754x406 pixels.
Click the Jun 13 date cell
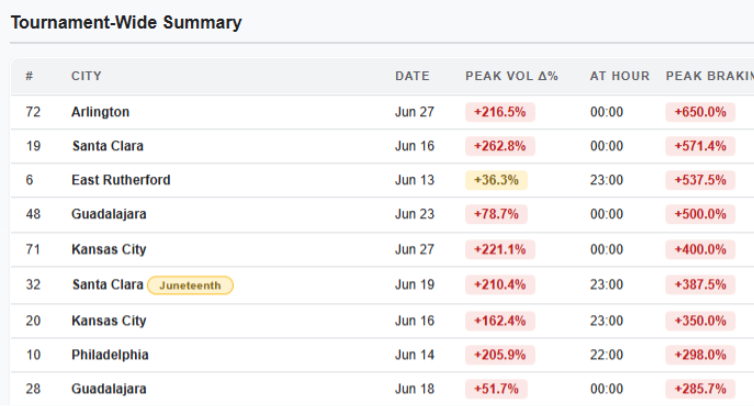click(x=415, y=180)
